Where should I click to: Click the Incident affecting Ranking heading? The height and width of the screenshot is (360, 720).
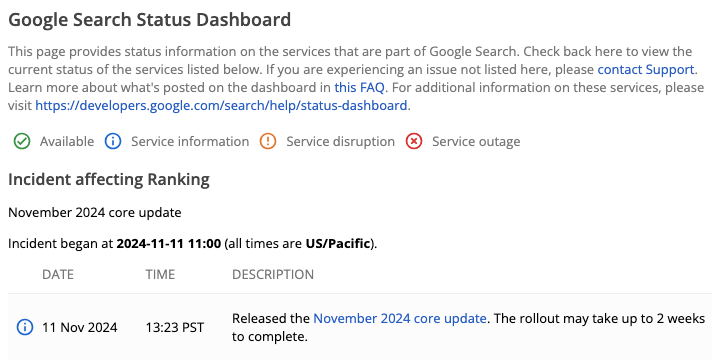(109, 179)
